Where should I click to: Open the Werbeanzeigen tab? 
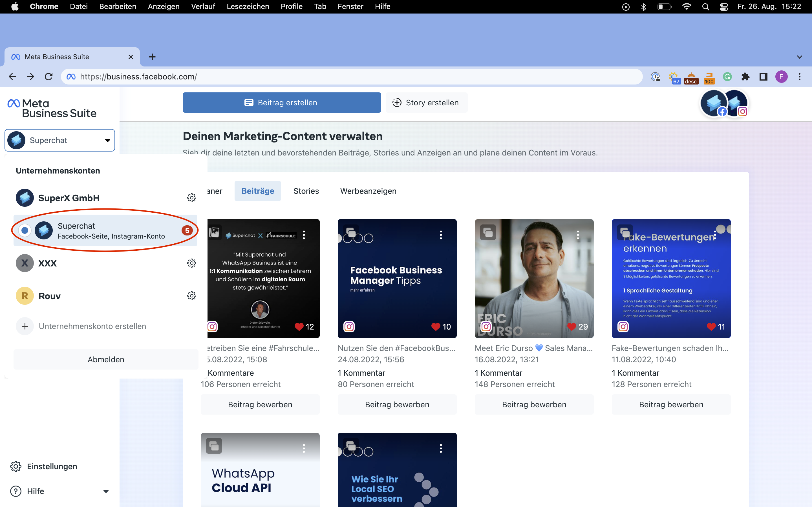(368, 191)
